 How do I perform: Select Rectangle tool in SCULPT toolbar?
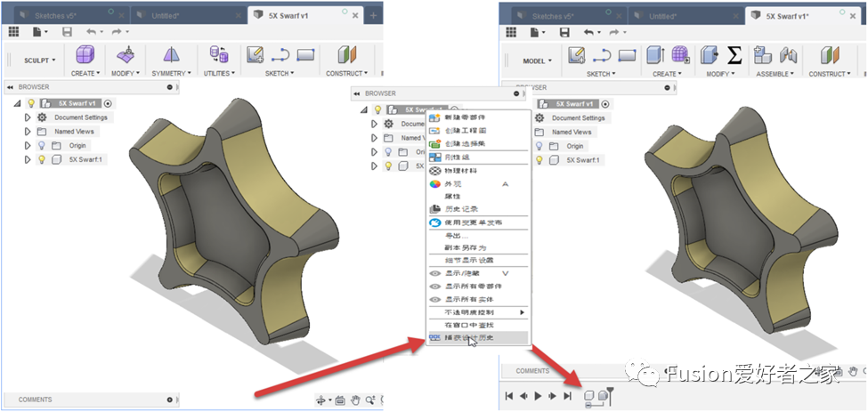point(305,55)
